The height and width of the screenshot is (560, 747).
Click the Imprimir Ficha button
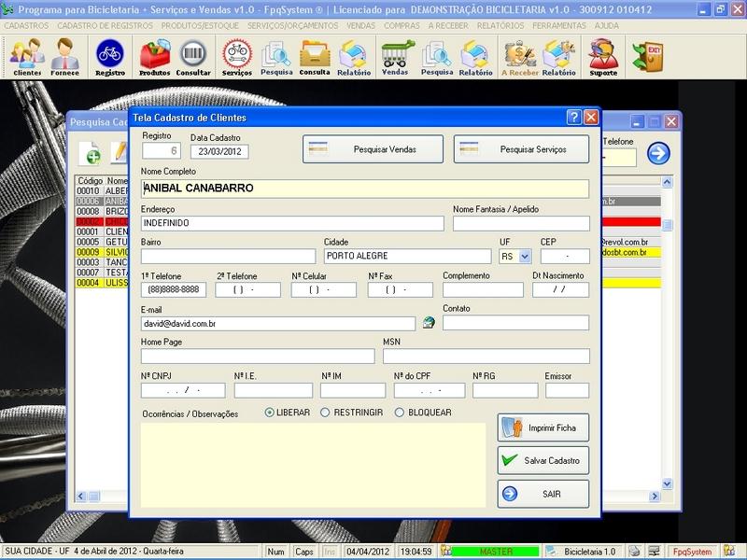pyautogui.click(x=543, y=427)
